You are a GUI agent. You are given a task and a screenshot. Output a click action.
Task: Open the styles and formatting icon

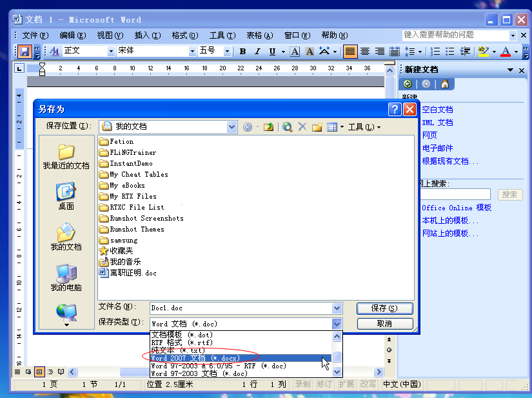point(54,52)
